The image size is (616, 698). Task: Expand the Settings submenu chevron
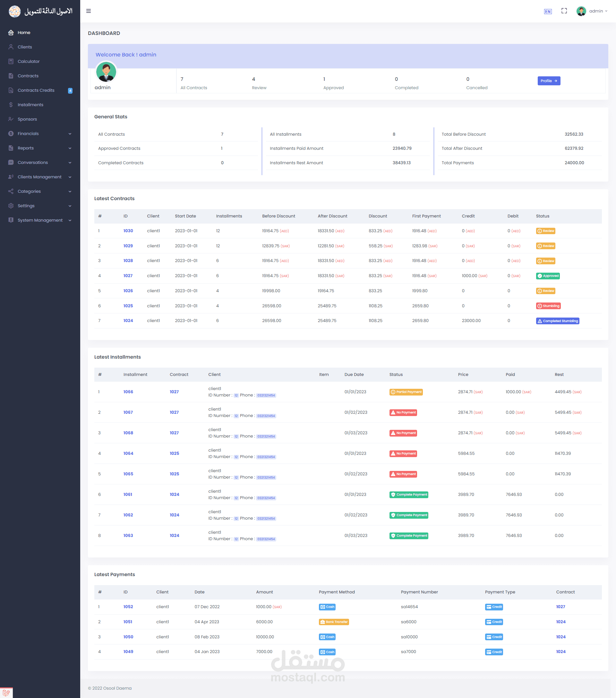pyautogui.click(x=70, y=206)
